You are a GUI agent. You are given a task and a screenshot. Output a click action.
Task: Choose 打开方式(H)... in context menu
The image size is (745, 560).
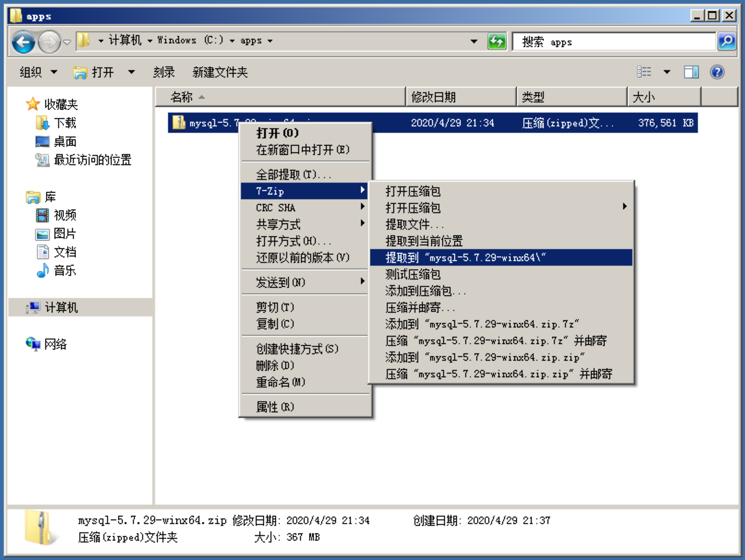305,241
